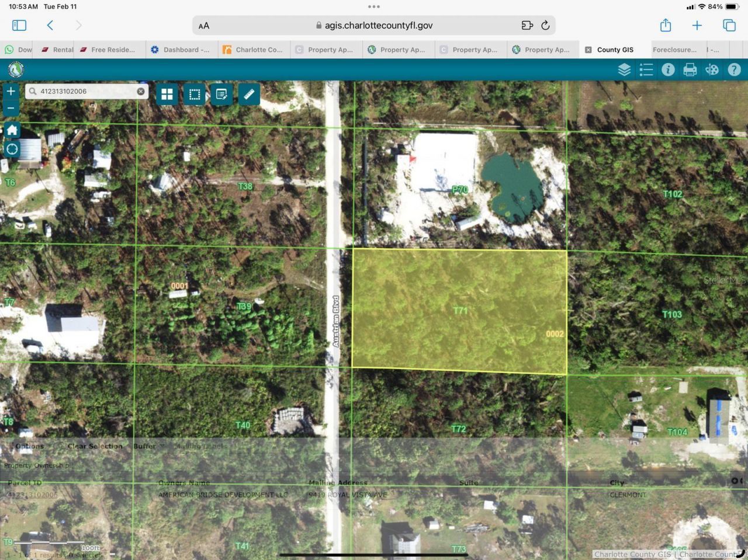
Task: Activate the rectangle selection tool
Action: click(195, 94)
